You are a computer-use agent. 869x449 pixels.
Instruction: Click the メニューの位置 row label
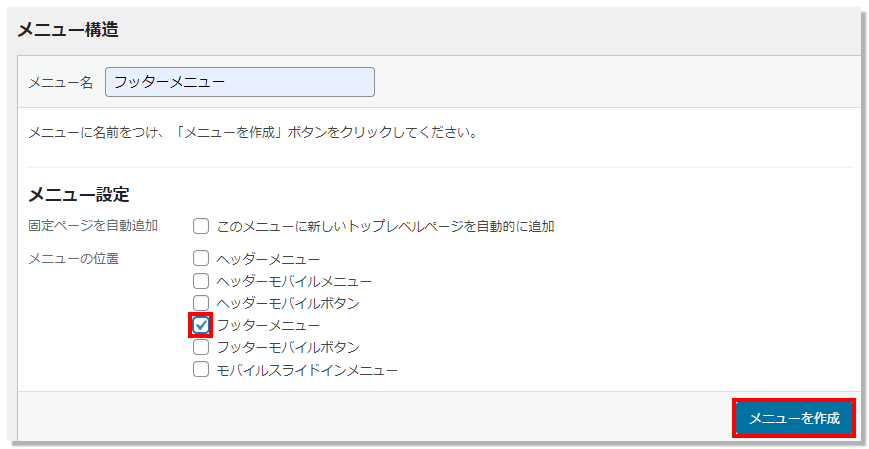pos(73,259)
